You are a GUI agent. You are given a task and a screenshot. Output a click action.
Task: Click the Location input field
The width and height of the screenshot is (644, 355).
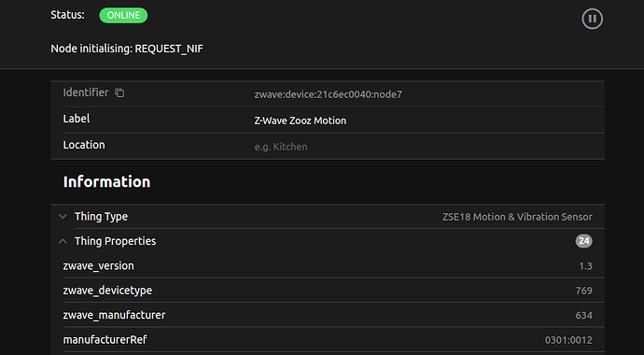[x=428, y=147]
